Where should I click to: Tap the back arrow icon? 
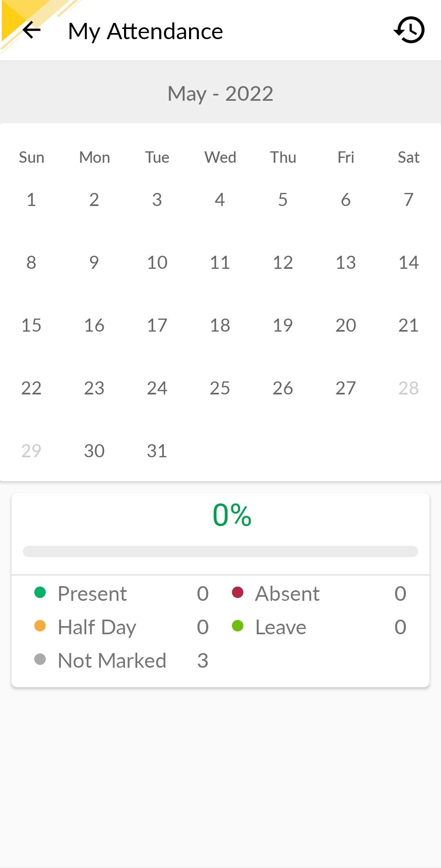point(31,30)
